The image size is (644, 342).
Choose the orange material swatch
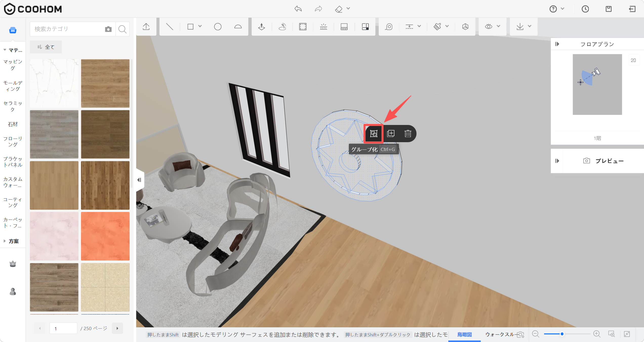[105, 236]
